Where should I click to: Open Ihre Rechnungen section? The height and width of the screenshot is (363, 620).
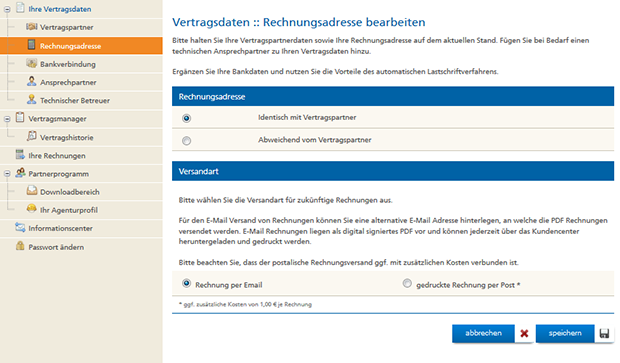57,156
